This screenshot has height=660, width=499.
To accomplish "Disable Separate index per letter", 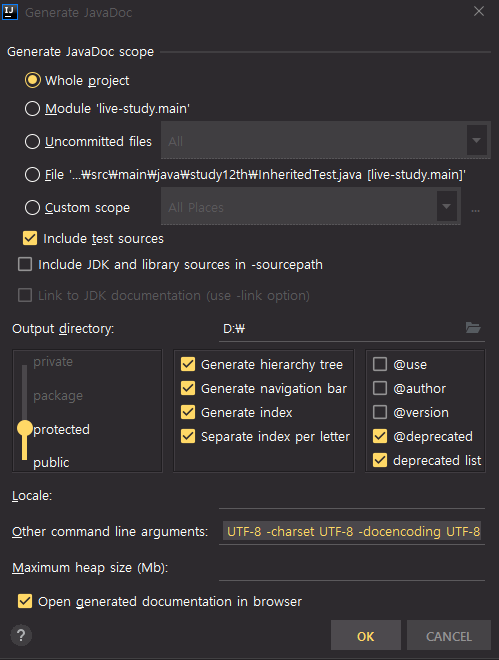I will coord(188,436).
